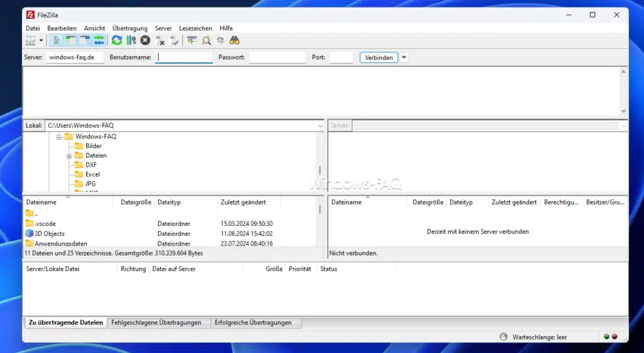Toggle synchronized browsing icon
The image size is (644, 353).
221,40
